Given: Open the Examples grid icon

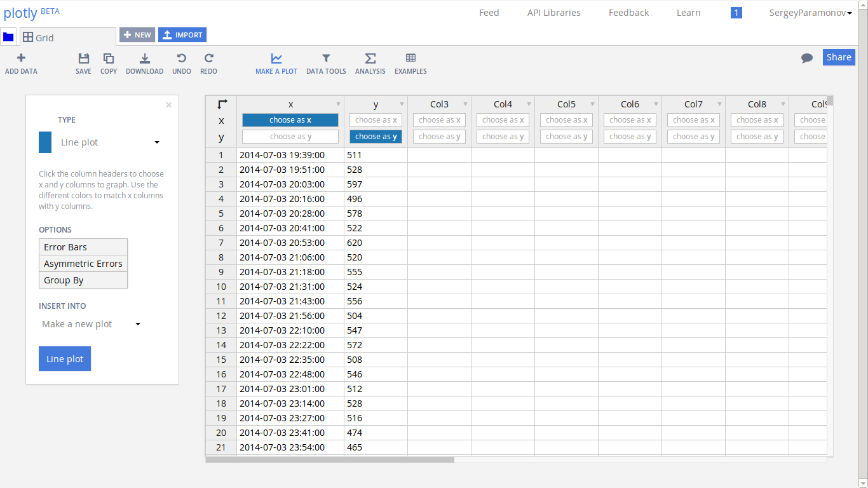Looking at the screenshot, I should [410, 58].
